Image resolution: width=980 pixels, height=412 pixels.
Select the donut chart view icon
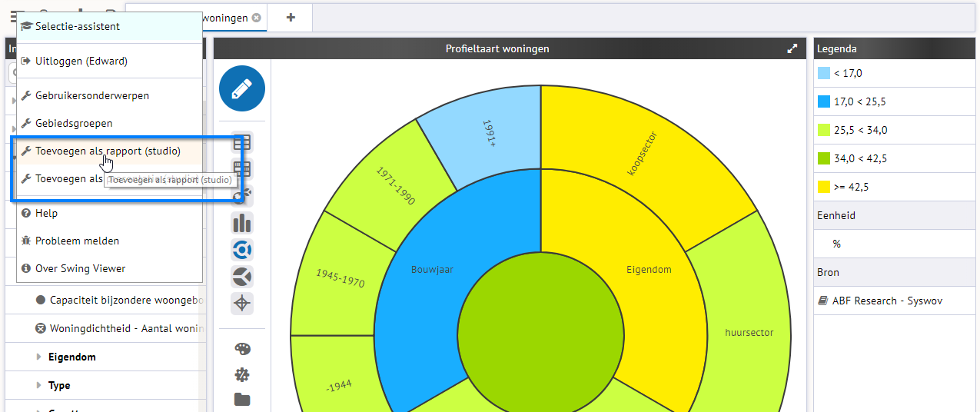(x=242, y=250)
